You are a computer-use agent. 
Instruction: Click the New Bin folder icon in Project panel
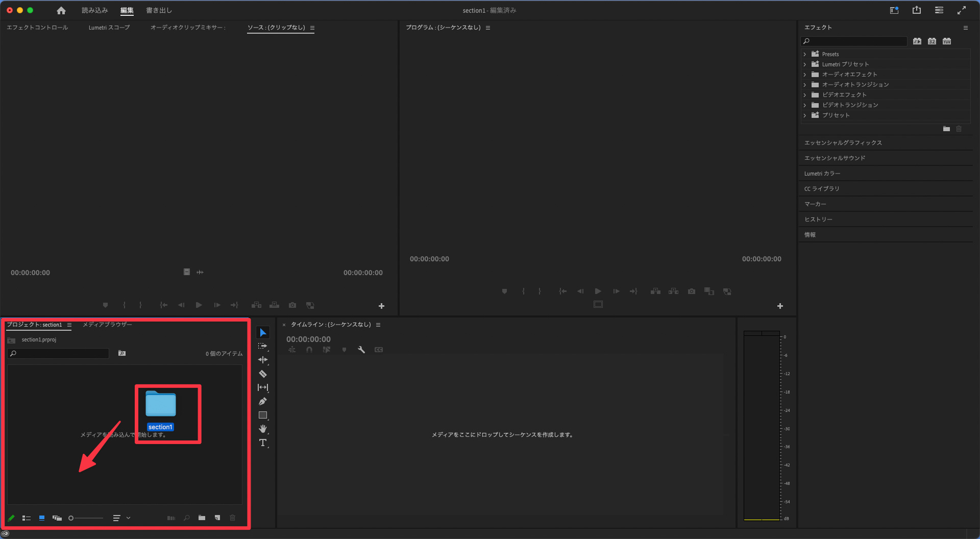[202, 518]
